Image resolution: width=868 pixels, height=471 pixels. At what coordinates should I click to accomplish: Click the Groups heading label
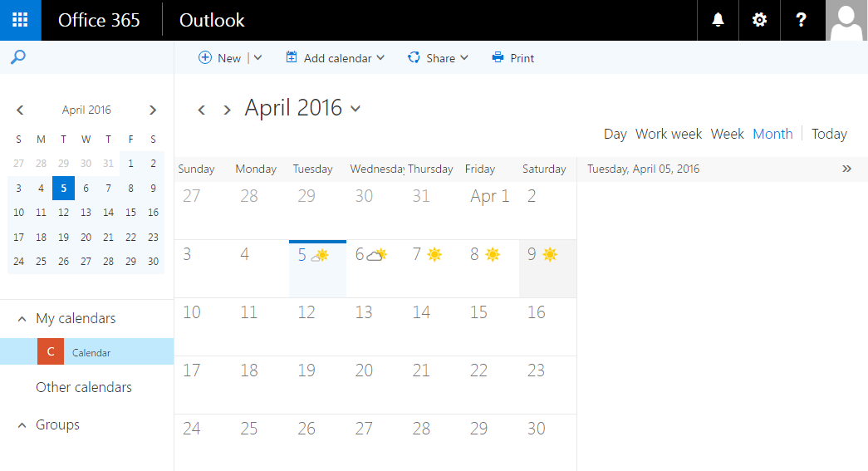[x=57, y=425]
